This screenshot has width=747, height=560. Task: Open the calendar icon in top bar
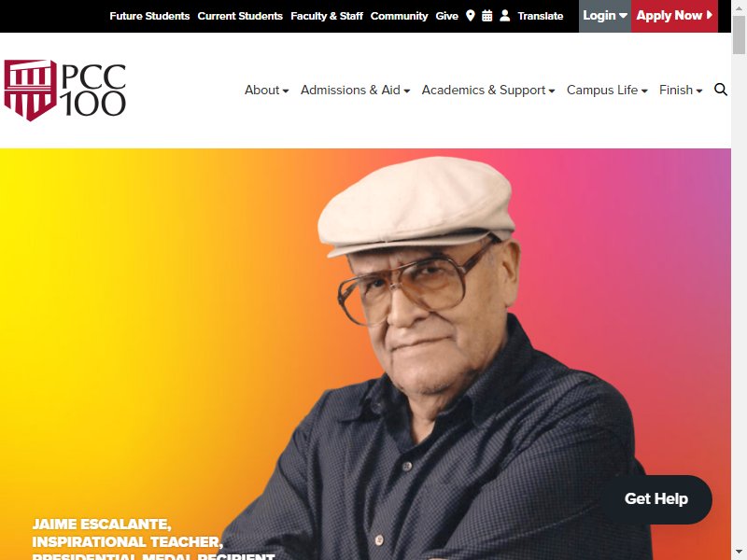coord(486,16)
